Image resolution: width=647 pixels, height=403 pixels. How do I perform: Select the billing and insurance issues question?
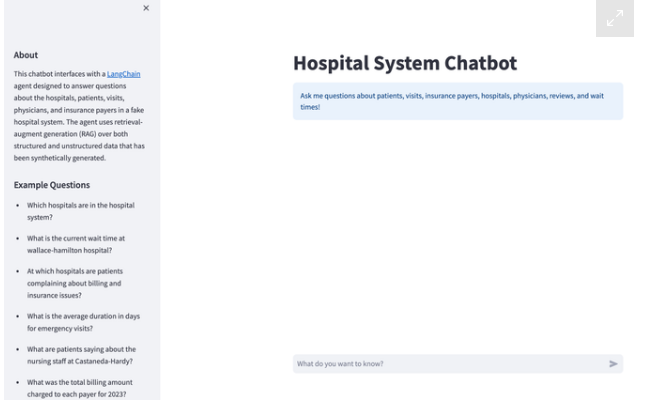coord(75,283)
